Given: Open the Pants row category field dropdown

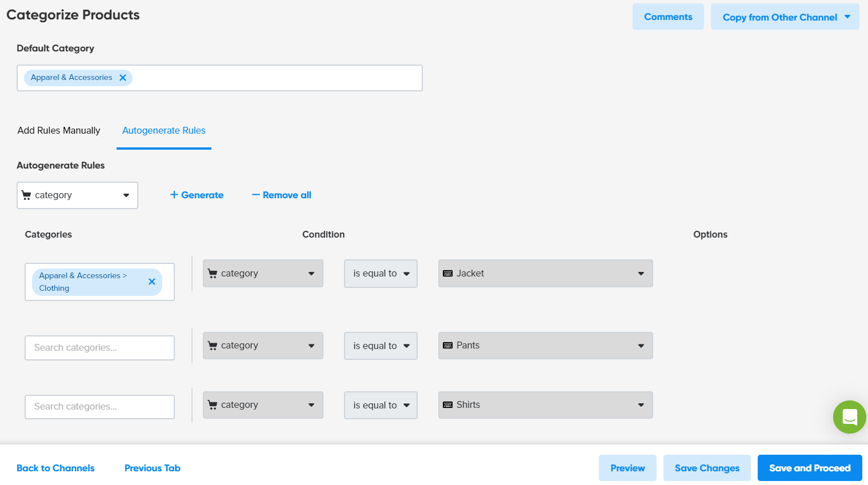Looking at the screenshot, I should click(x=263, y=346).
